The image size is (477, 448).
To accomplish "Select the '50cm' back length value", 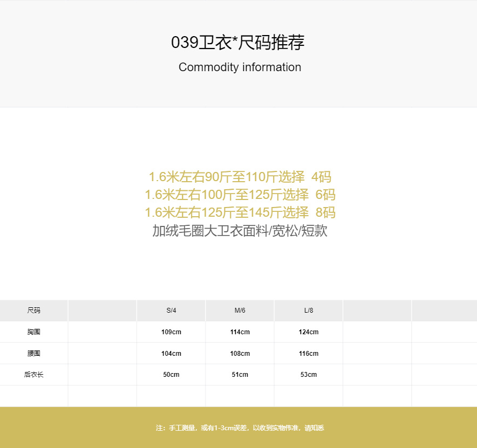I will (x=171, y=375).
